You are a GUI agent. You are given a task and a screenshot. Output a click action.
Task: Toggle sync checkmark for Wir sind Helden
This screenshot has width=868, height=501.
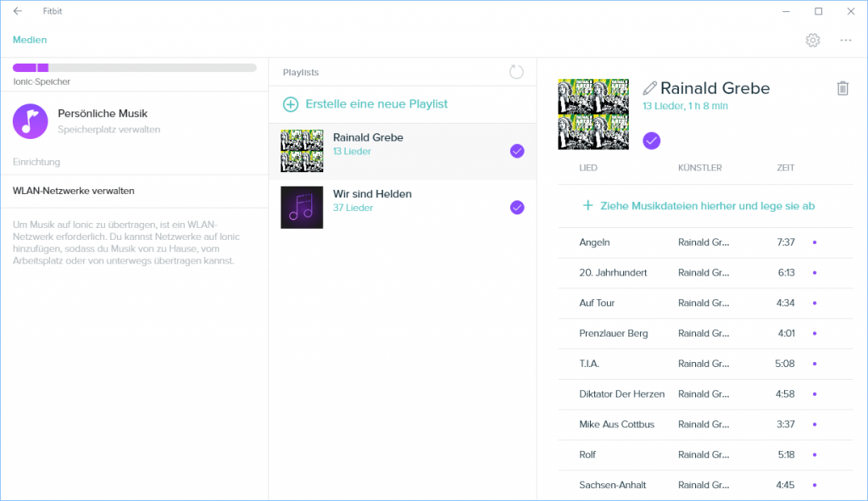(517, 208)
